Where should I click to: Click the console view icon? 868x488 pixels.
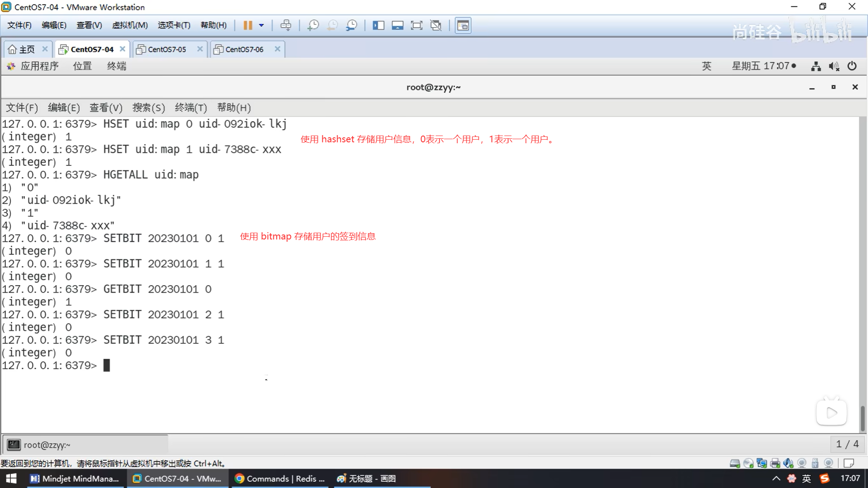[463, 25]
